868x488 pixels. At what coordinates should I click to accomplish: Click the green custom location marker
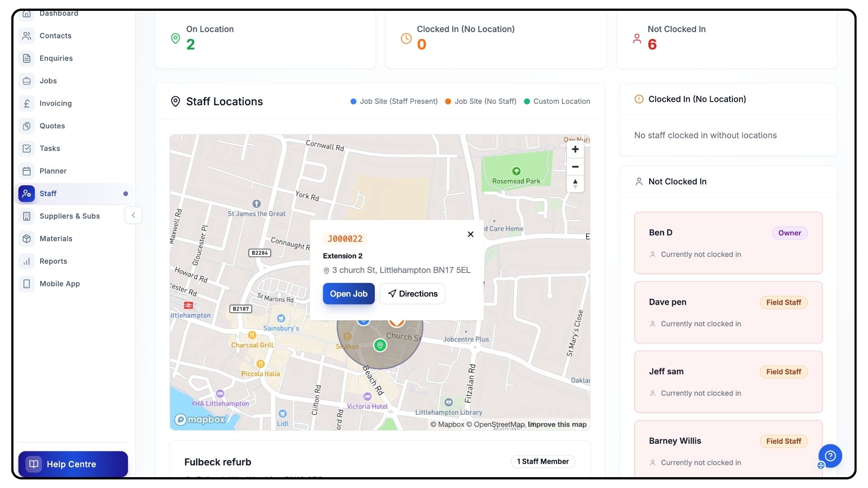pos(380,345)
